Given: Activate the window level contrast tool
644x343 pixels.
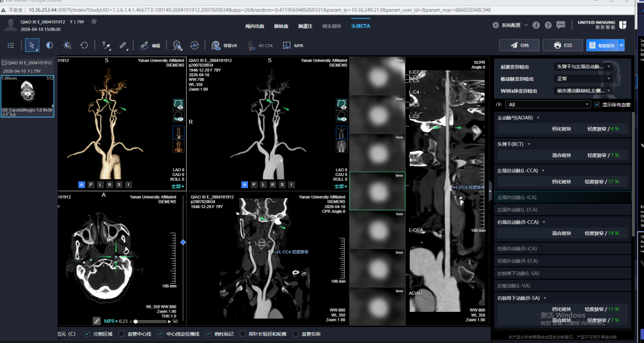Looking at the screenshot, I should point(49,45).
